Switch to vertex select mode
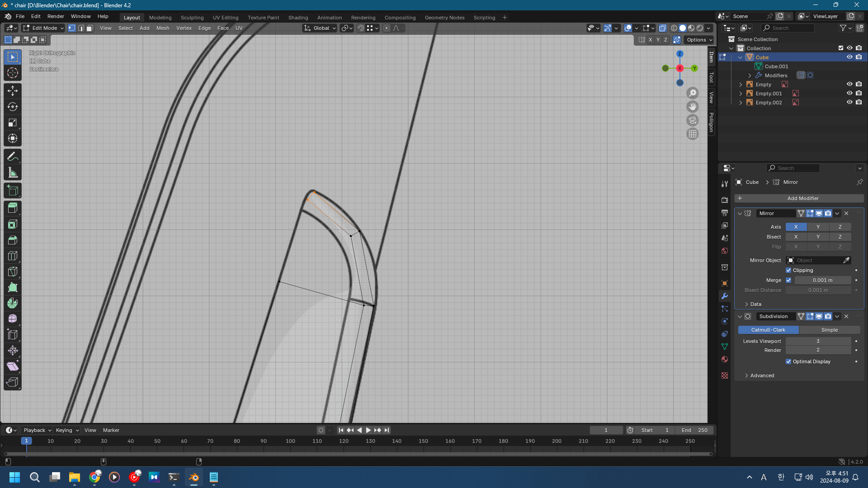 [72, 28]
